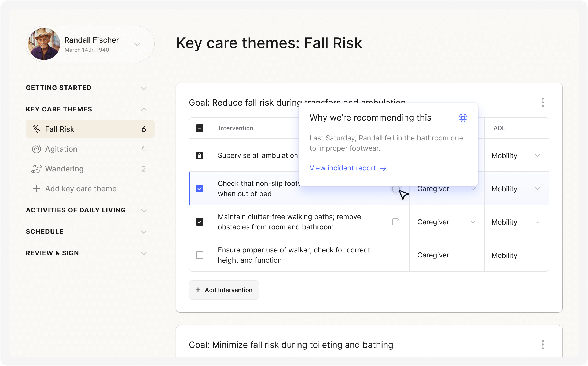Click the lock icon on Supervise all ambulation
This screenshot has width=588, height=366.
pyautogui.click(x=200, y=155)
